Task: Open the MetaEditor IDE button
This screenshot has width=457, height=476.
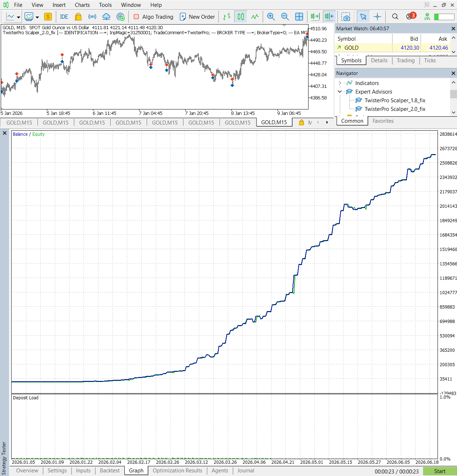Action: pos(64,17)
